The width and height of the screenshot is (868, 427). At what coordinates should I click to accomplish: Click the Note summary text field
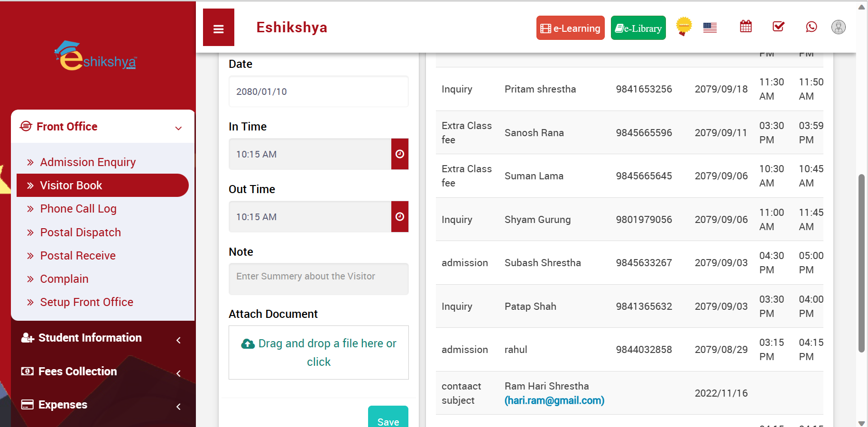(318, 279)
